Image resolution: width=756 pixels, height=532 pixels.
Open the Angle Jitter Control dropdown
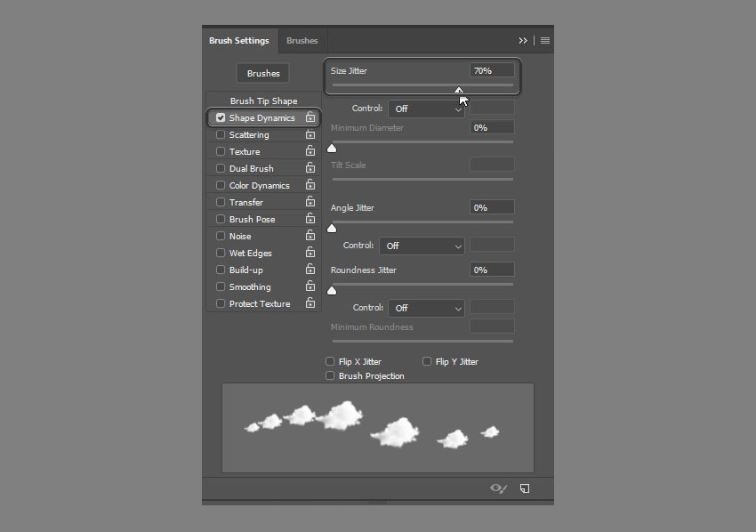[x=422, y=246]
